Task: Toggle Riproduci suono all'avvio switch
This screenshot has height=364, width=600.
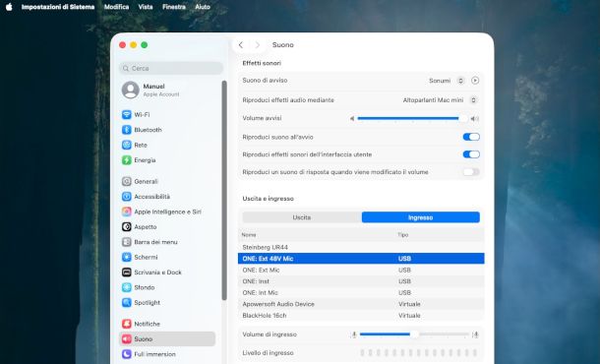Action: coord(471,137)
